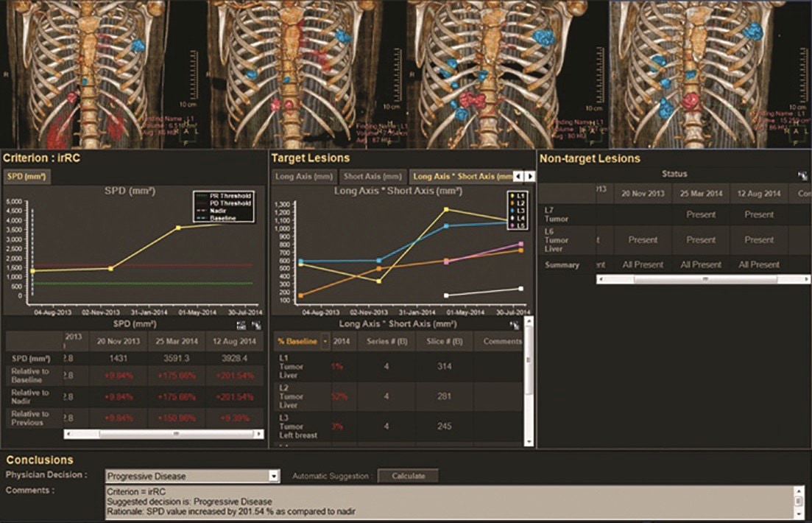This screenshot has width=812, height=523.
Task: Click the right icon above the SPD table
Action: coord(255,325)
